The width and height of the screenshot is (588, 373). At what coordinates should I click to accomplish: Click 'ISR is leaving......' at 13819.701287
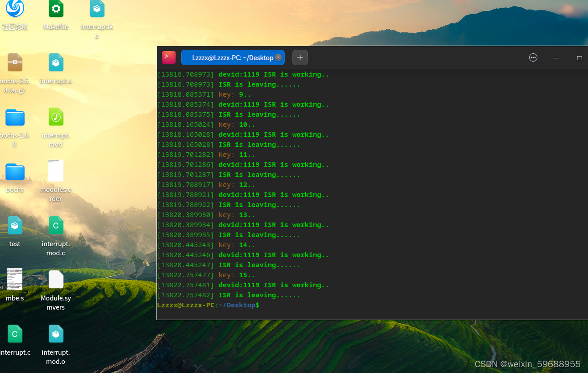click(260, 175)
